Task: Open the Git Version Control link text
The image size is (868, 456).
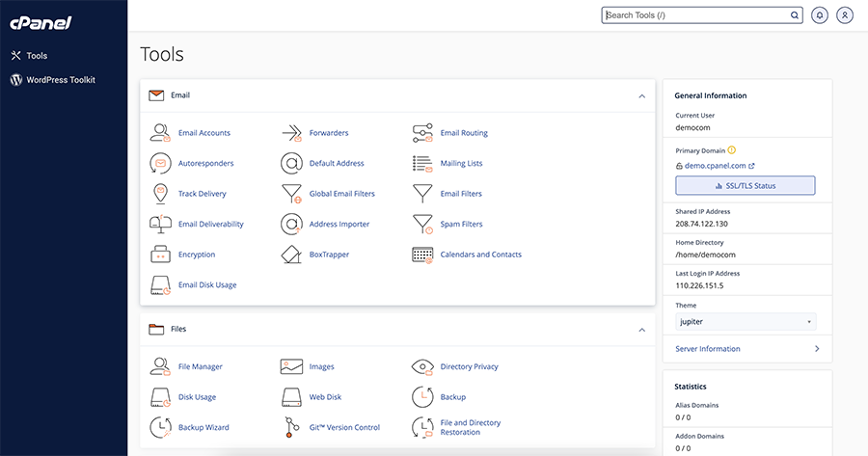Action: click(344, 427)
